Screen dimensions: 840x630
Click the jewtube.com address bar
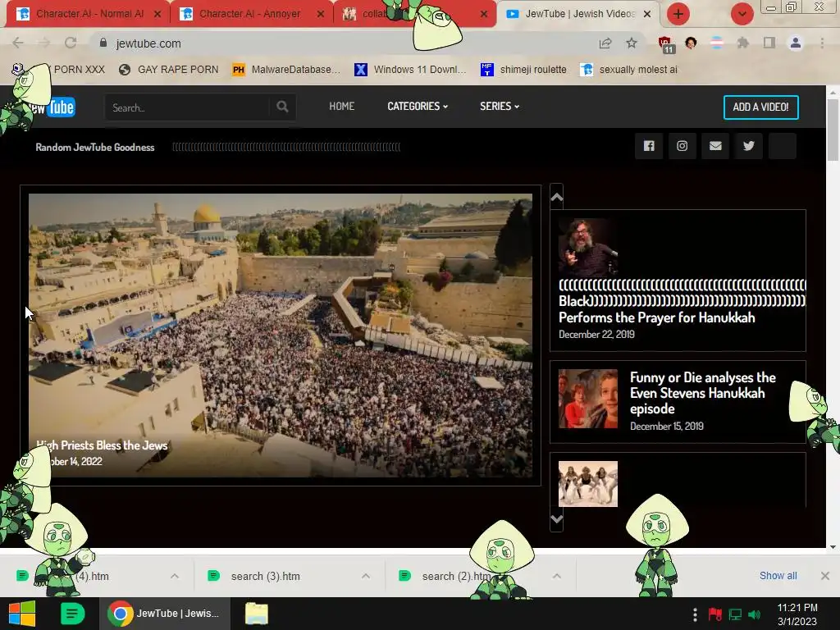point(343,43)
